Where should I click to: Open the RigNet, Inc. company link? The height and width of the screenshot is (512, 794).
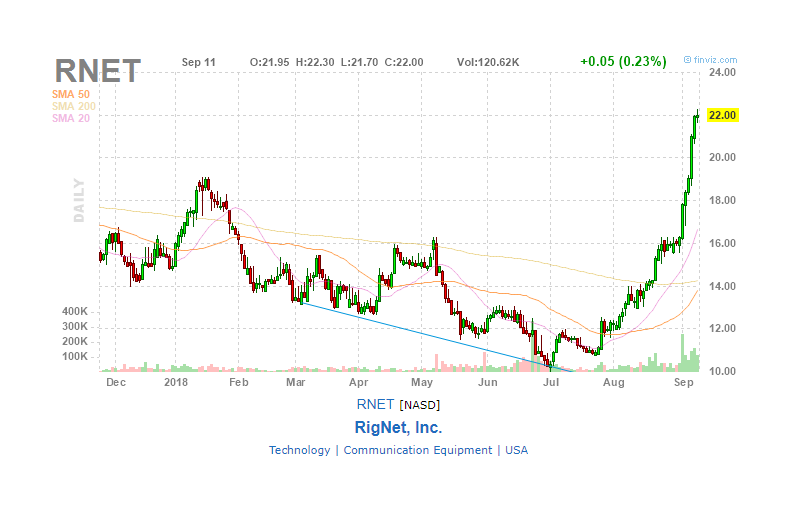point(398,427)
